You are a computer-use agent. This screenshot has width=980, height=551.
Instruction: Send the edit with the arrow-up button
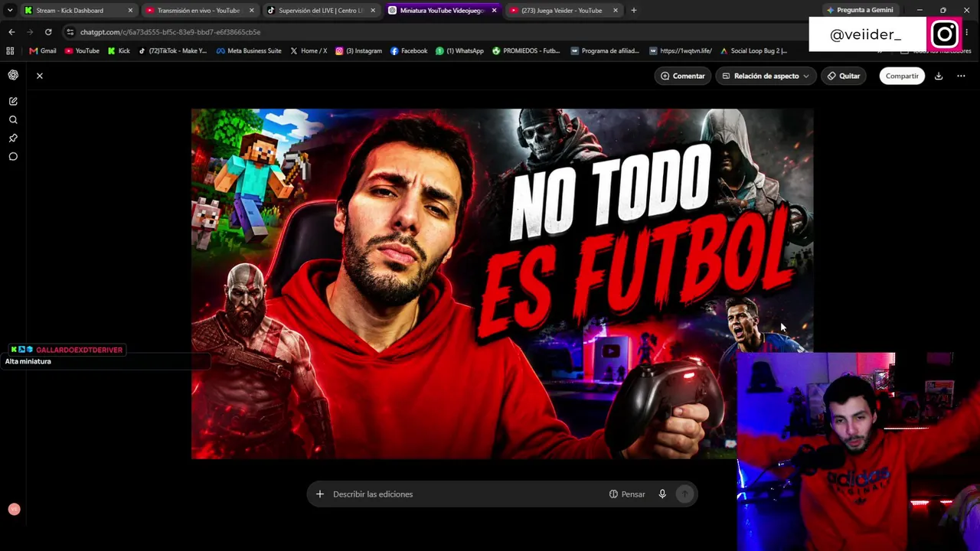pyautogui.click(x=685, y=494)
